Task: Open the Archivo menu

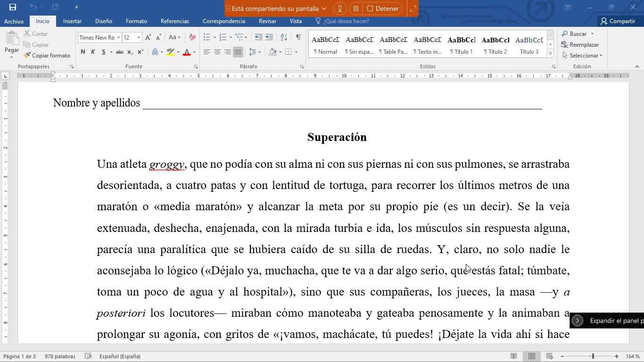Action: tap(14, 21)
